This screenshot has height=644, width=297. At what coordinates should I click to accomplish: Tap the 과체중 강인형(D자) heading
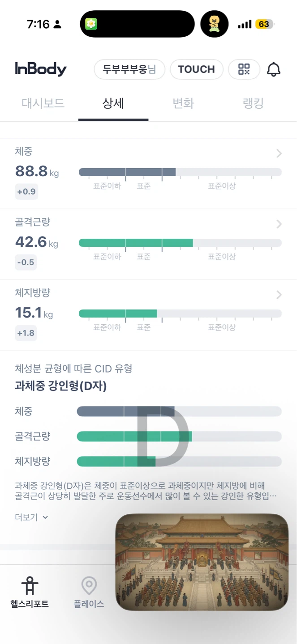pos(61,386)
